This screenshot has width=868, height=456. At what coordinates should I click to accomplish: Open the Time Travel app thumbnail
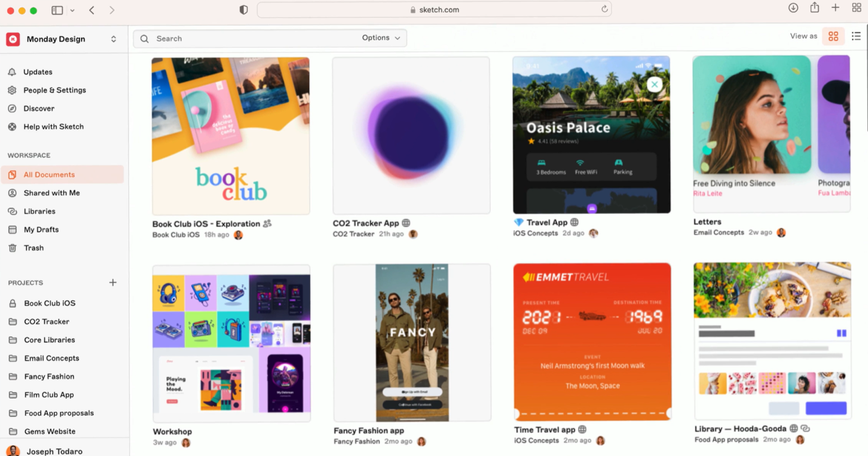pyautogui.click(x=592, y=342)
